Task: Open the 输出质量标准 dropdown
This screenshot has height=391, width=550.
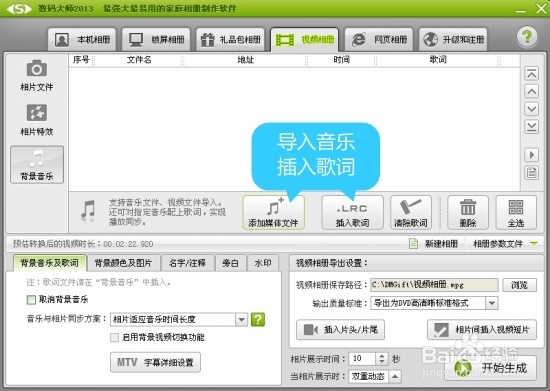Action: tap(434, 303)
